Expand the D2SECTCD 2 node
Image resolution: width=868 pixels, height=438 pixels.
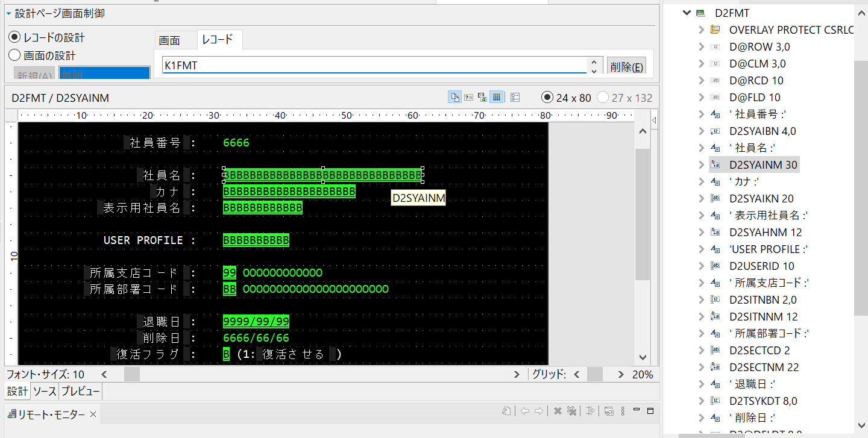pyautogui.click(x=700, y=350)
